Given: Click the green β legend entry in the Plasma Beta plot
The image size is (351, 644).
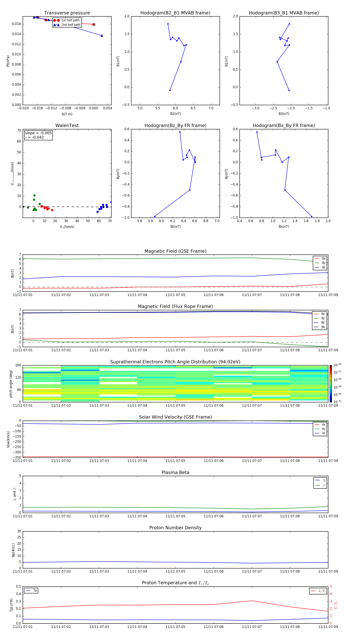Looking at the screenshot, I should (x=320, y=485).
